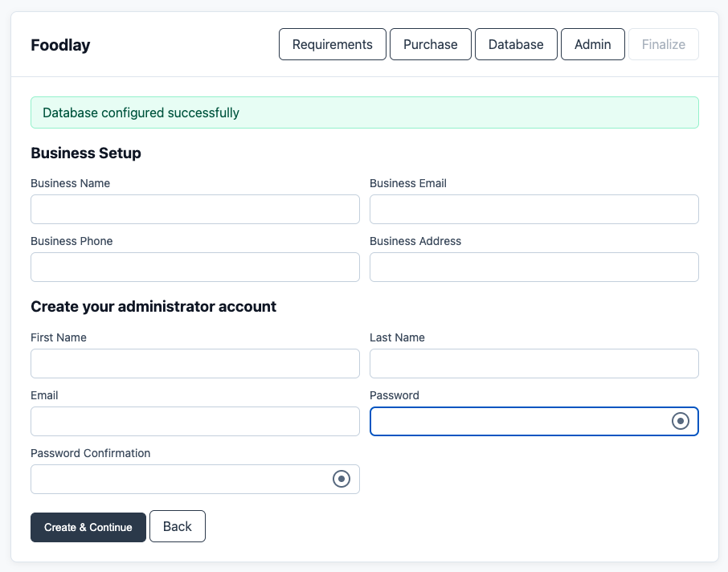Screen dimensions: 728x572
Task: Click inside the Business Address field
Action: click(x=534, y=267)
